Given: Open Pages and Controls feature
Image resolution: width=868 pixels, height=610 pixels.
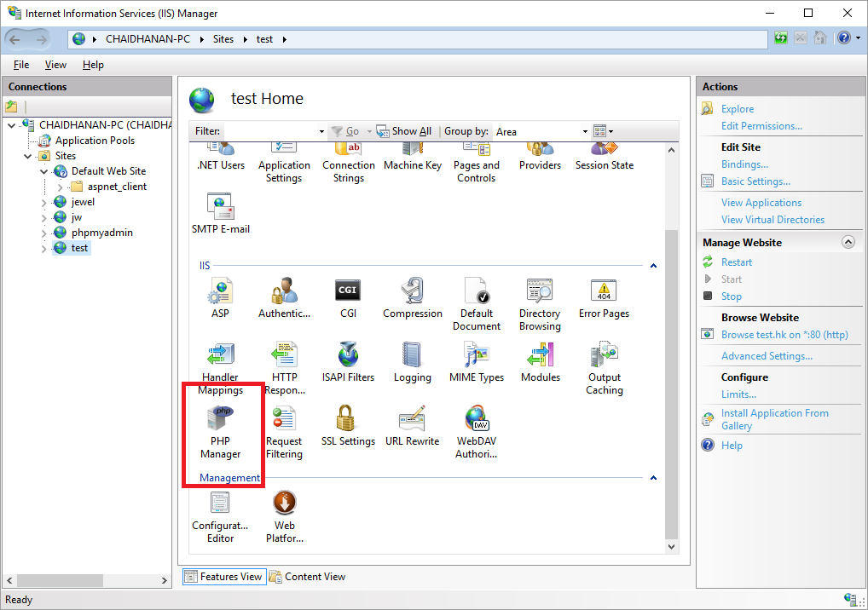Looking at the screenshot, I should pyautogui.click(x=477, y=164).
